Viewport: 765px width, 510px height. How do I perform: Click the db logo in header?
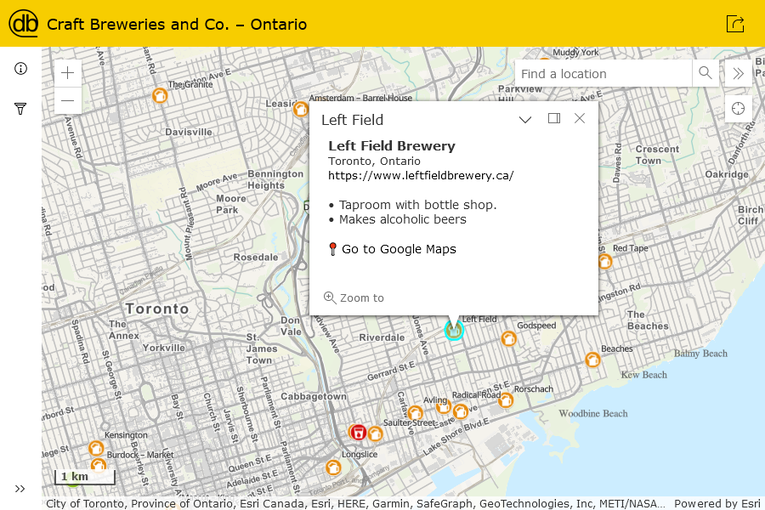coord(23,23)
